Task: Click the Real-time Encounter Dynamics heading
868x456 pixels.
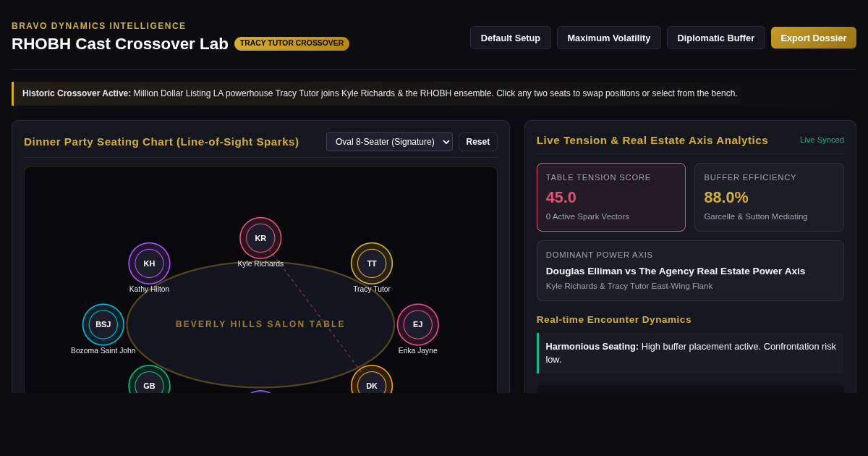Action: tap(614, 319)
